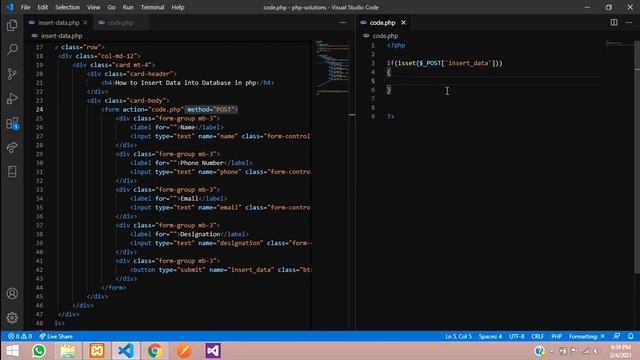This screenshot has height=360, width=640.
Task: Switch to the dimmed code.php tab in the left group
Action: pyautogui.click(x=121, y=23)
